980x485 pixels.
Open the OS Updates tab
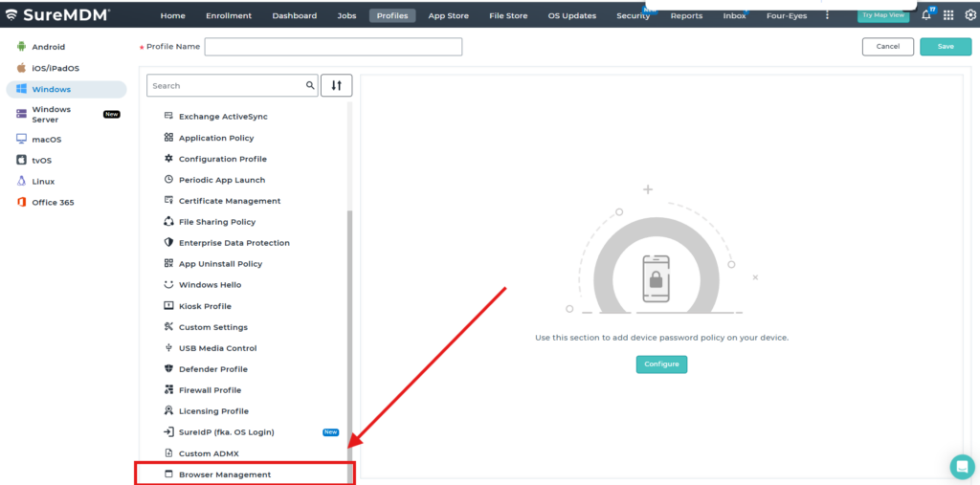572,15
